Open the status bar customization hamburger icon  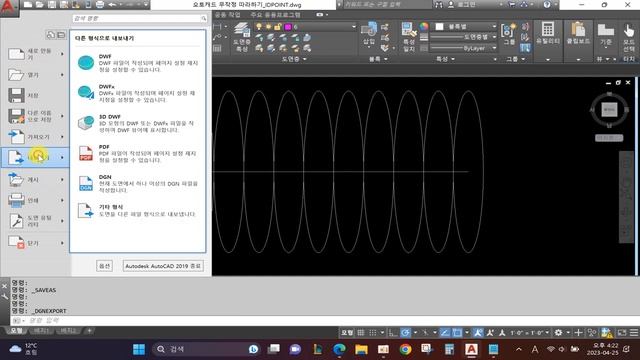tap(634, 333)
